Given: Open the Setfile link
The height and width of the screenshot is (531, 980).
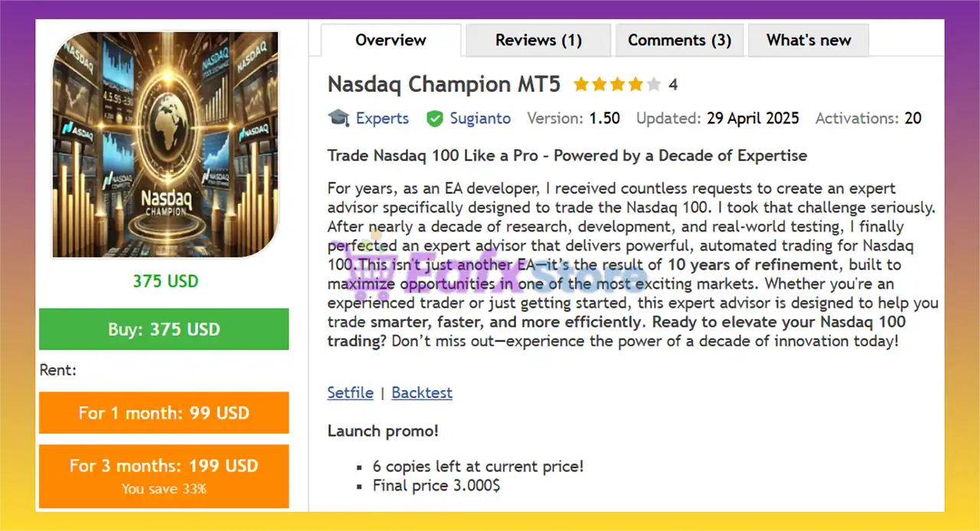Looking at the screenshot, I should click(x=350, y=392).
